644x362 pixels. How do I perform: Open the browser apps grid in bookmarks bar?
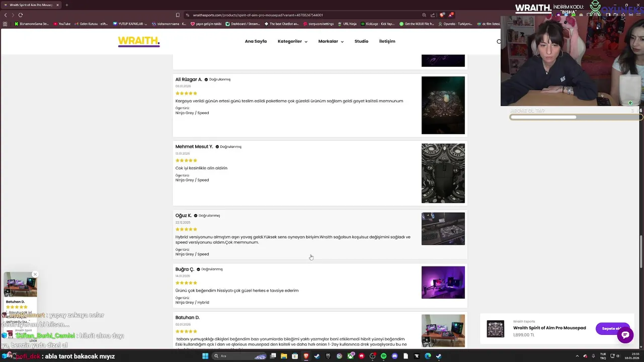point(5,24)
